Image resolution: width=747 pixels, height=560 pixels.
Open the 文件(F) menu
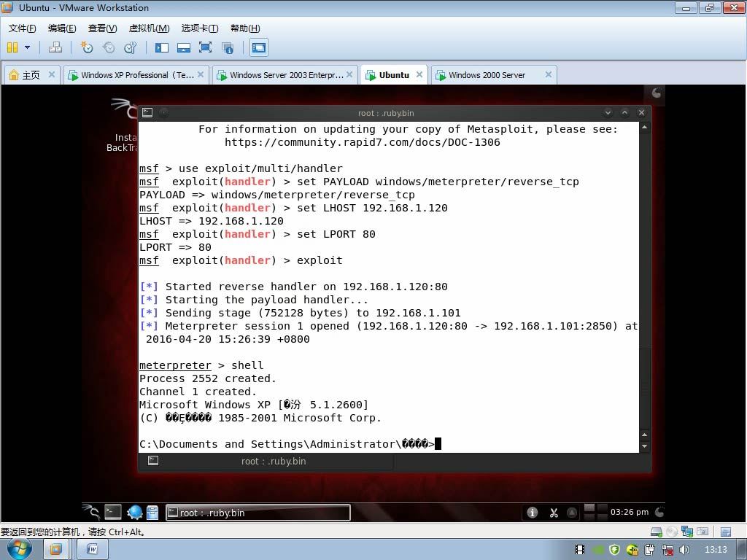(x=22, y=28)
